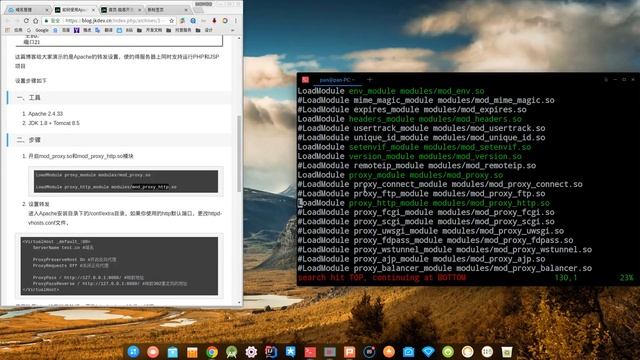Click the headers_module line in terminal
This screenshot has width=640, height=360.
click(x=409, y=119)
